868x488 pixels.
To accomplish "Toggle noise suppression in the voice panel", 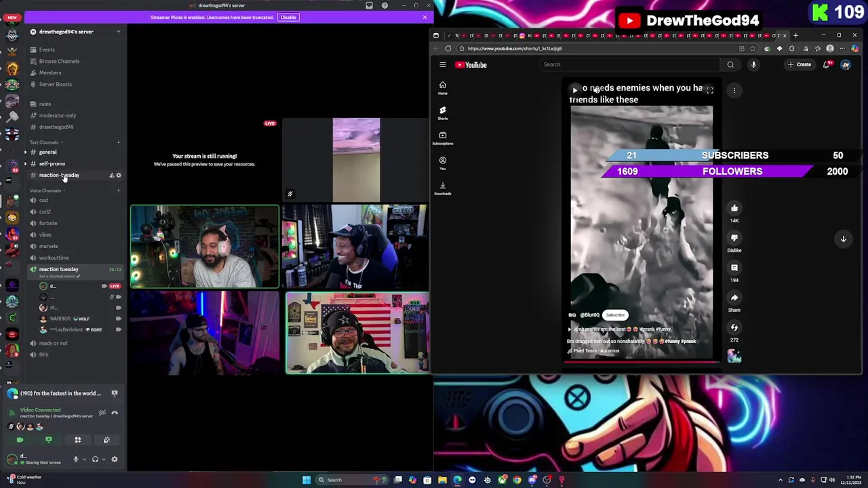I will pos(102,413).
